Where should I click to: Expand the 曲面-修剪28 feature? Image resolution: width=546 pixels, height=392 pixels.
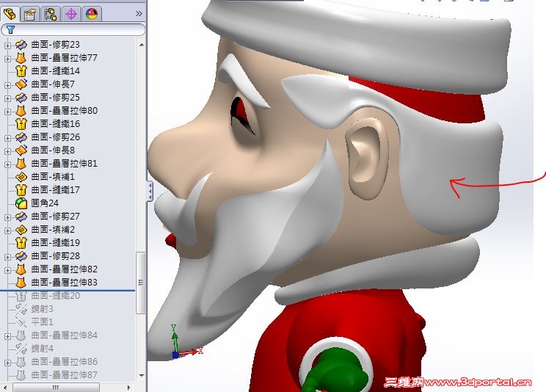7,257
